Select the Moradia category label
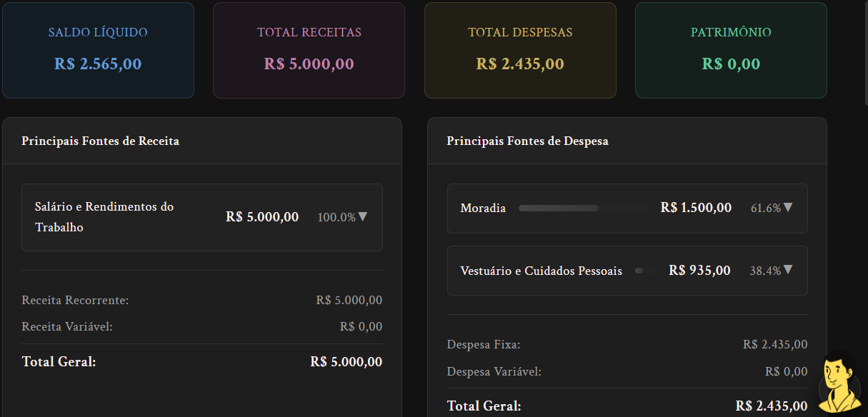 point(483,208)
